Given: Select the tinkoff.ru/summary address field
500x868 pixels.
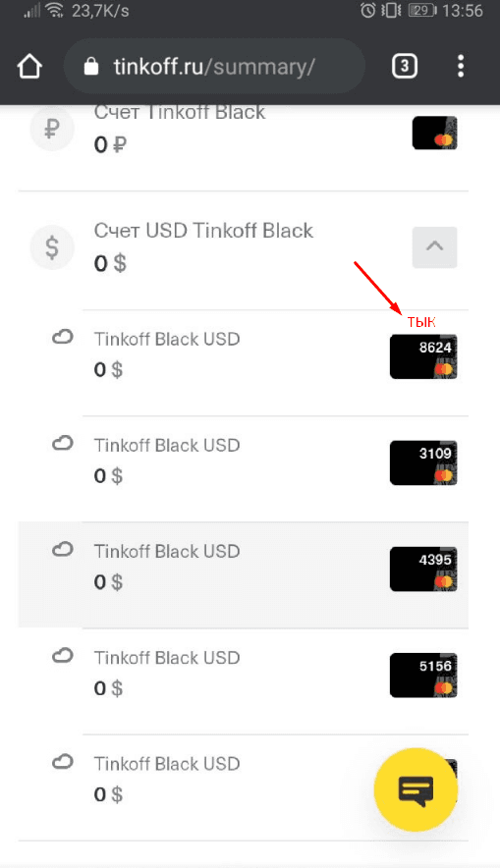Looking at the screenshot, I should pos(215,67).
